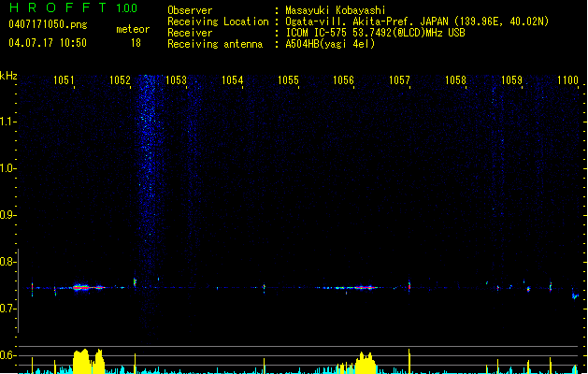Image resolution: width=588 pixels, height=374 pixels.
Task: Click the Ogata-vill. Akita-Pref. JAPAN location text
Action: click(x=417, y=22)
